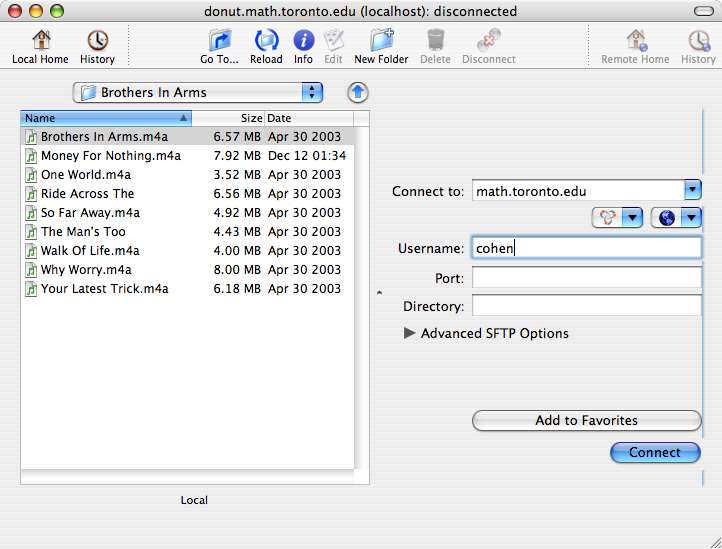Select Your Latest Trick.m4a

tap(188, 289)
